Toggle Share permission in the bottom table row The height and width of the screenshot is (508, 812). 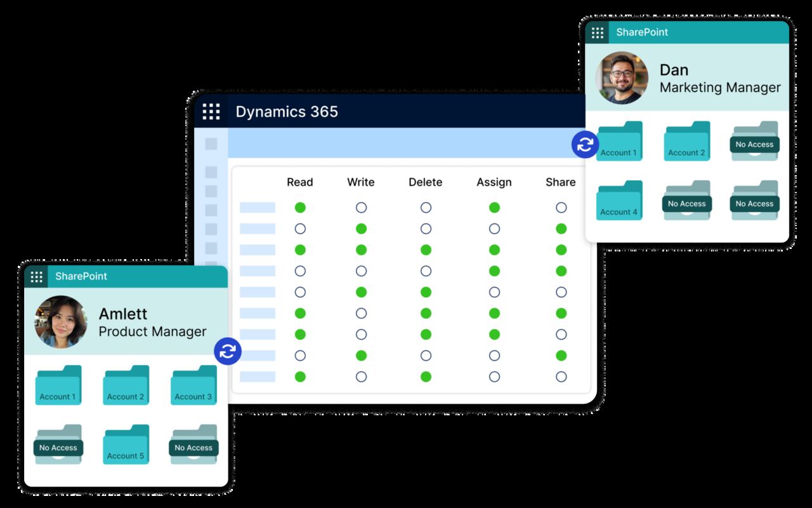pyautogui.click(x=561, y=377)
